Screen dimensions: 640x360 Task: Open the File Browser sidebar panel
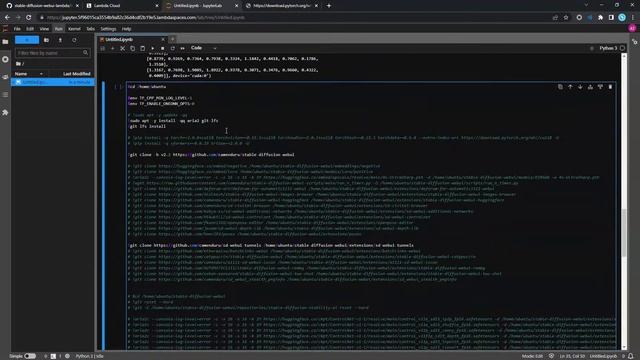(5, 42)
